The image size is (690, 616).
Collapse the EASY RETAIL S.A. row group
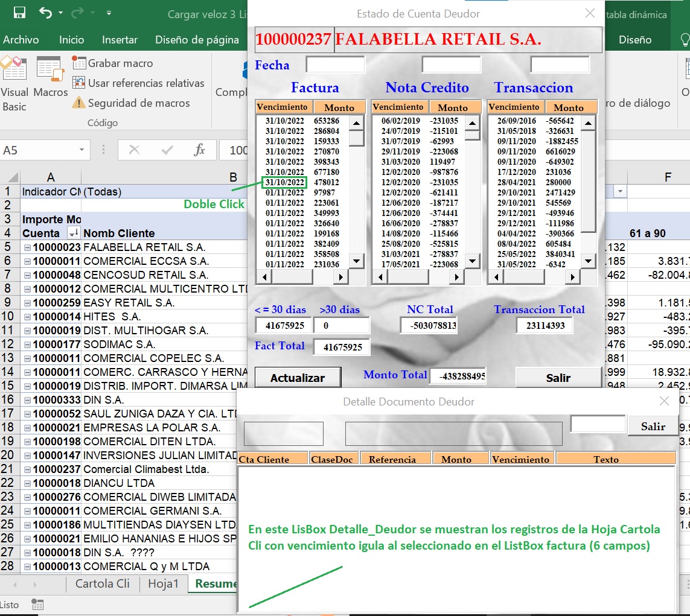(27, 303)
